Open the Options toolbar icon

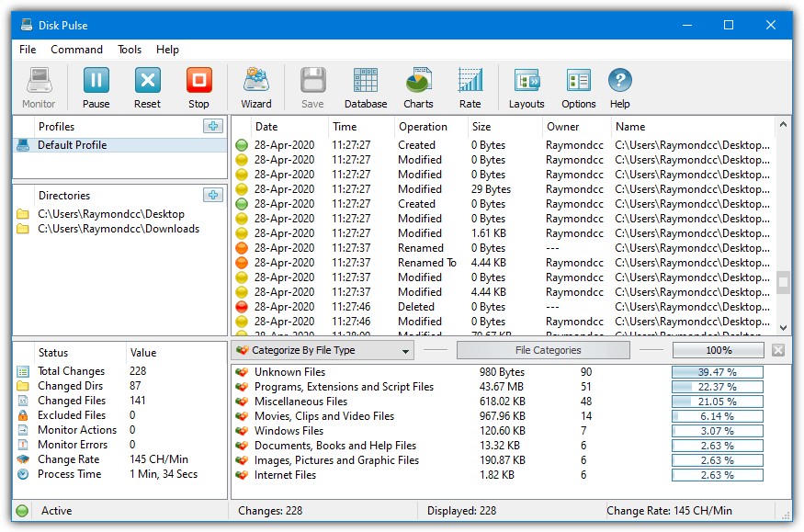[578, 81]
